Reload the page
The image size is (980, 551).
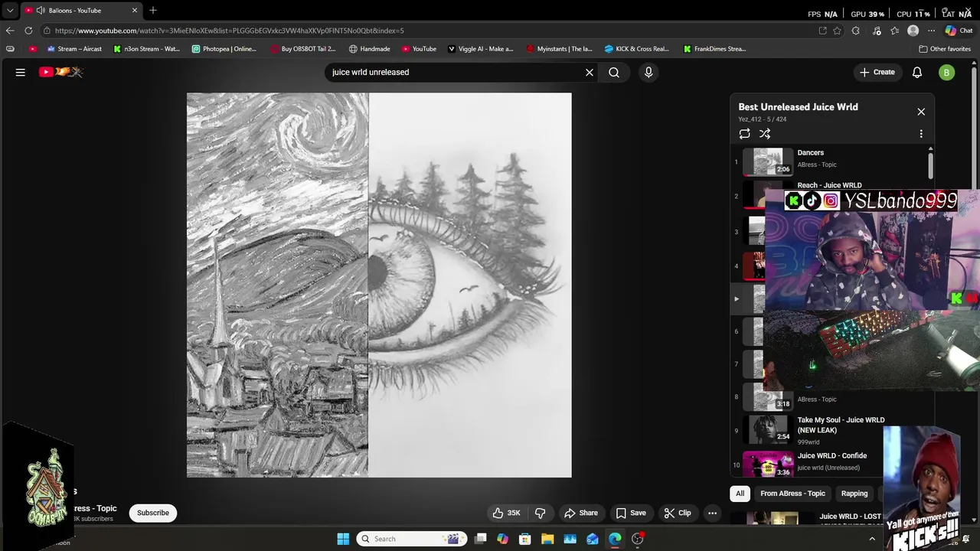tap(28, 31)
